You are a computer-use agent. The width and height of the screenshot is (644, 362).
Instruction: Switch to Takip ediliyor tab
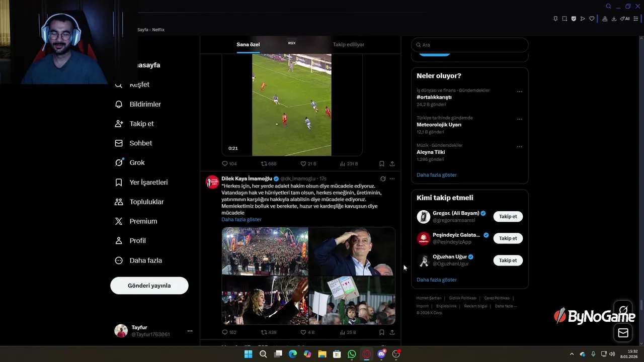(349, 44)
